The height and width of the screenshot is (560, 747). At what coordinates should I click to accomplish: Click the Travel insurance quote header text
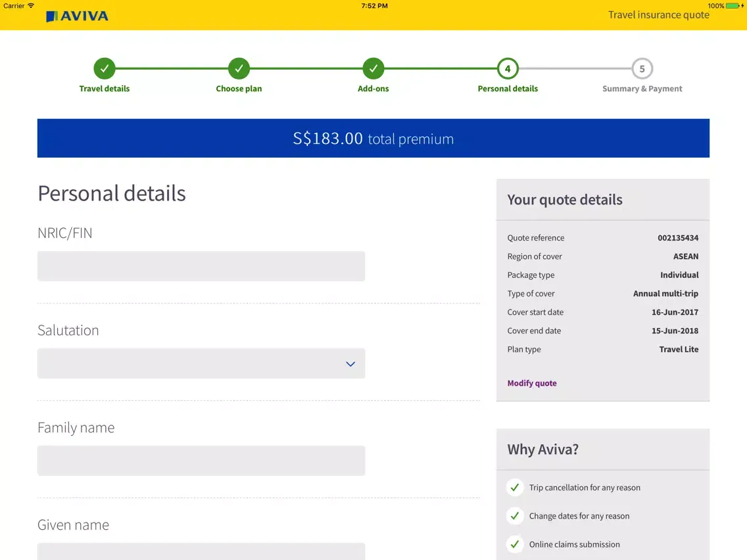tap(658, 14)
